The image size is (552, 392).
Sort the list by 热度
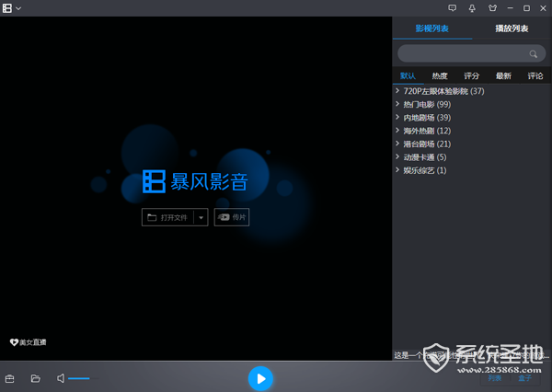[x=440, y=75]
